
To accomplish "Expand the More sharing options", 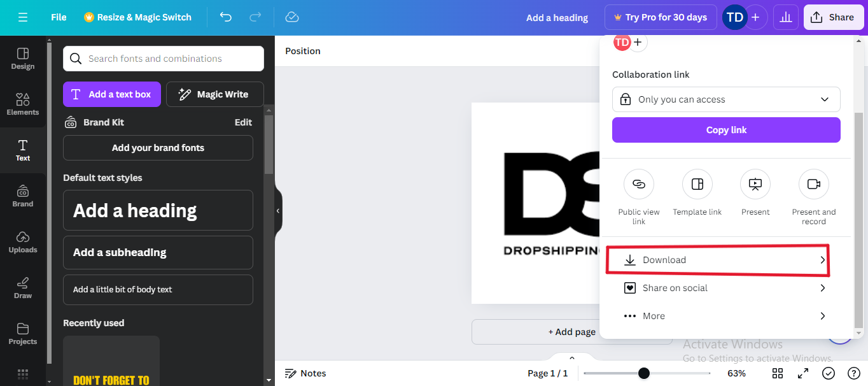I will [726, 316].
